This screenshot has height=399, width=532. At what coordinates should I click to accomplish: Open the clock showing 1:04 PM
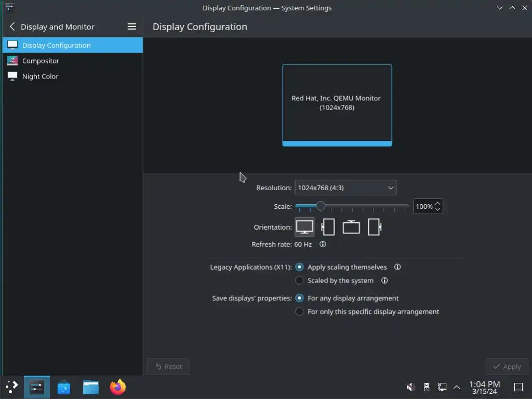[x=485, y=388]
